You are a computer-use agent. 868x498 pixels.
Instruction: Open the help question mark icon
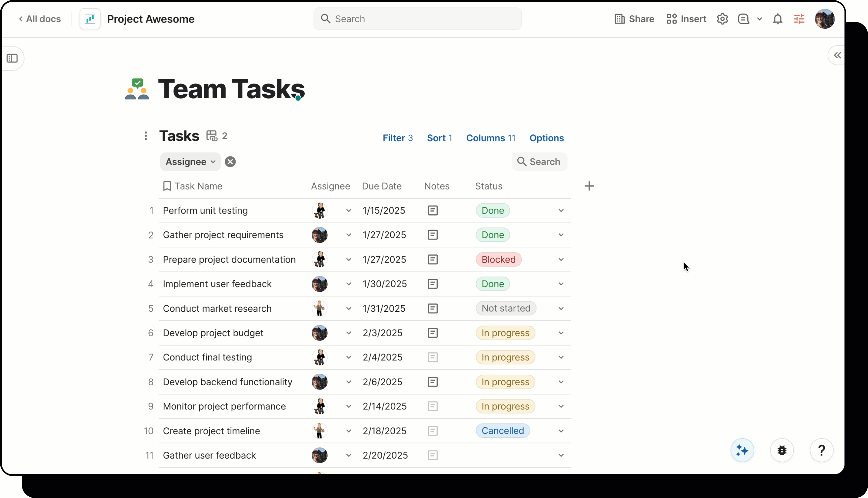822,450
